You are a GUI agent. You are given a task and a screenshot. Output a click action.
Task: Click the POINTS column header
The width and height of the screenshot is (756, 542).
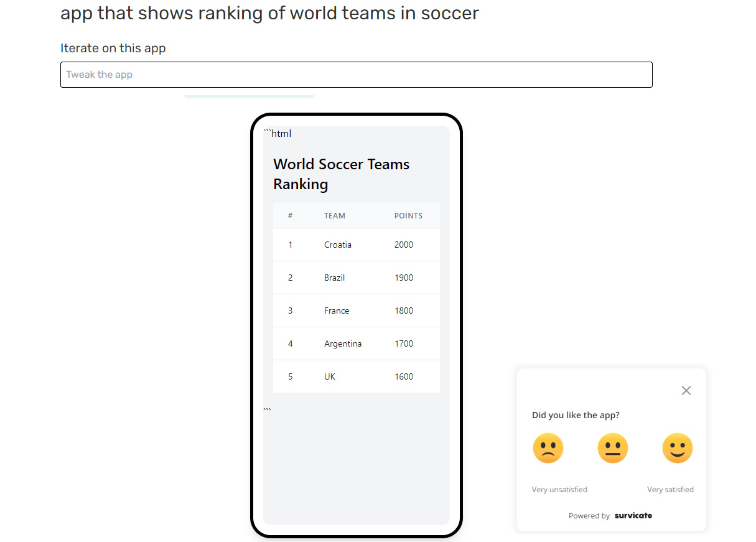(x=408, y=216)
